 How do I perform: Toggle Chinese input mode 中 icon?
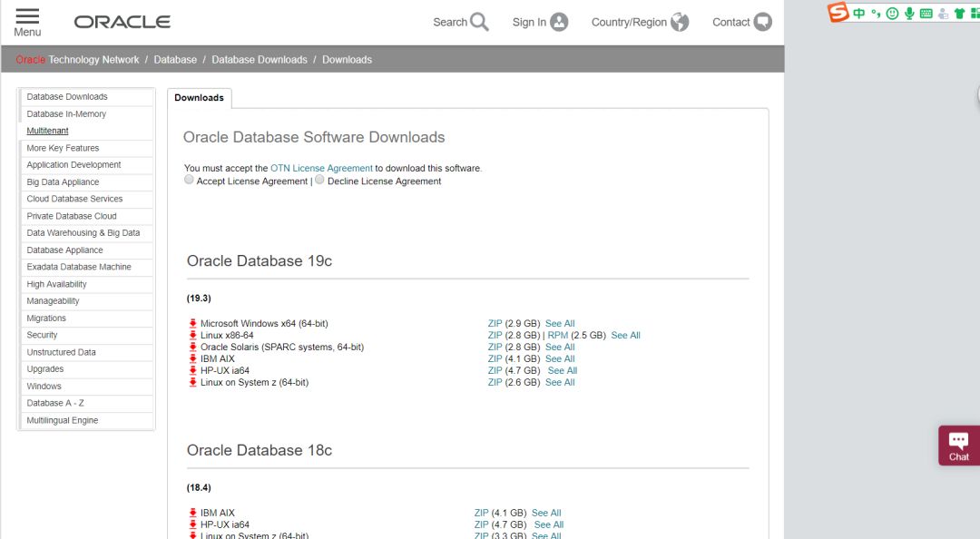859,13
